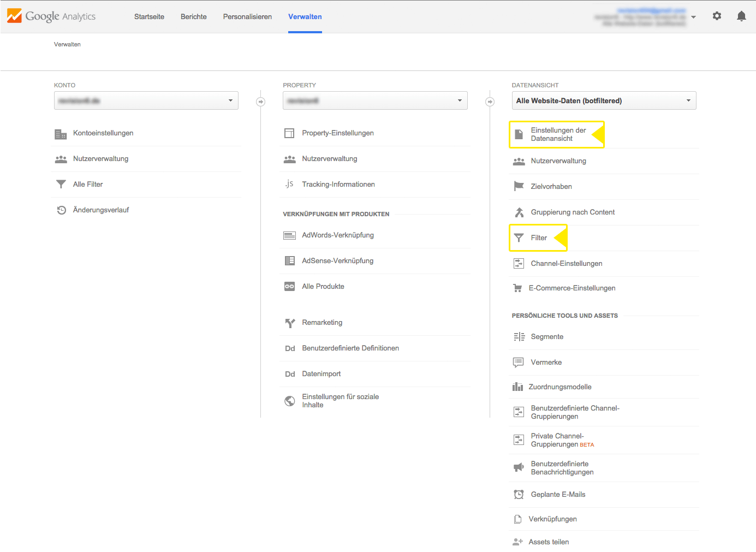Image resolution: width=756 pixels, height=552 pixels.
Task: Click the megaphone icon for Benutzerdefinierte Benachrichtigungen
Action: [519, 468]
